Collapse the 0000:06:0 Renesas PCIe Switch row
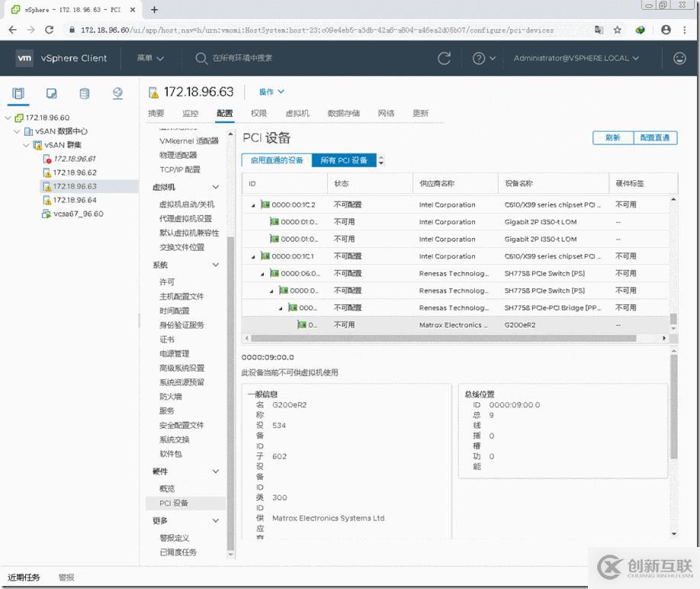 (x=262, y=274)
